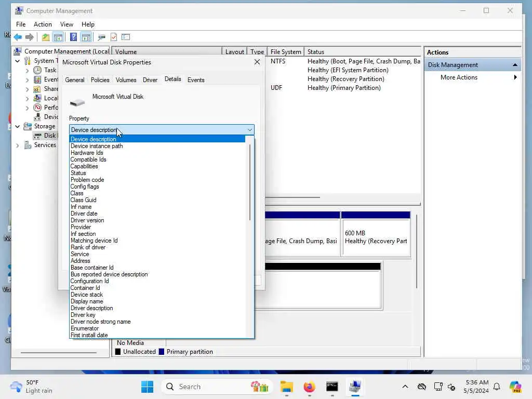The image size is (532, 399).
Task: Choose Hardware Ids from the property list
Action: pos(87,153)
